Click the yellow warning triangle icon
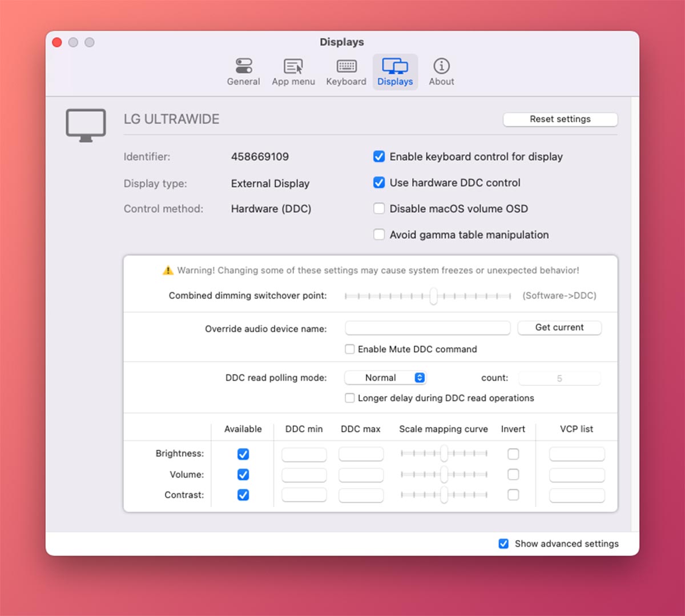Screen dimensions: 685x616 168,271
